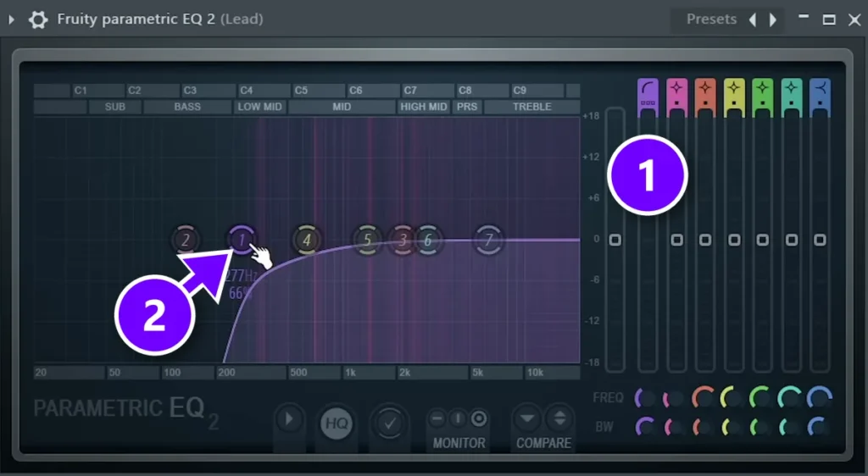Click the blue band 7 FREQ knob

(x=820, y=398)
